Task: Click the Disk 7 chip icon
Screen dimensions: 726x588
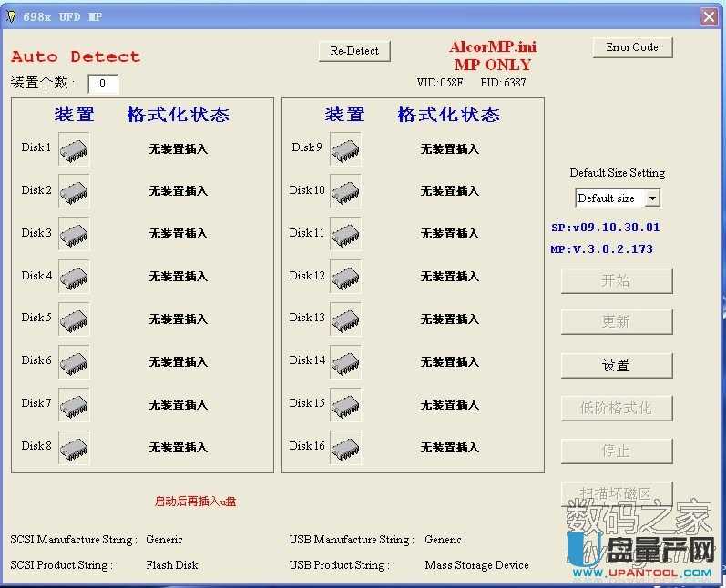Action: [x=74, y=406]
